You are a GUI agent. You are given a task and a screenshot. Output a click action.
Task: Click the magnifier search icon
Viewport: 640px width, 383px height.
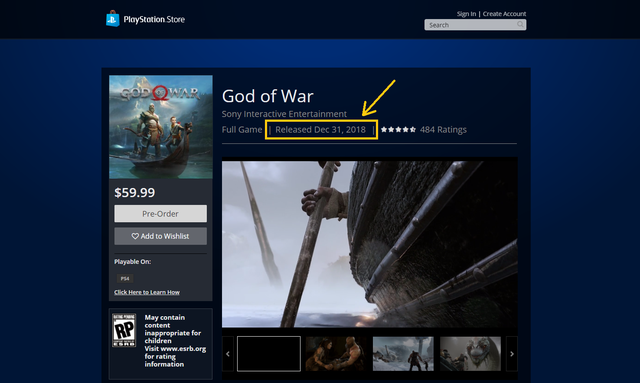[x=520, y=24]
